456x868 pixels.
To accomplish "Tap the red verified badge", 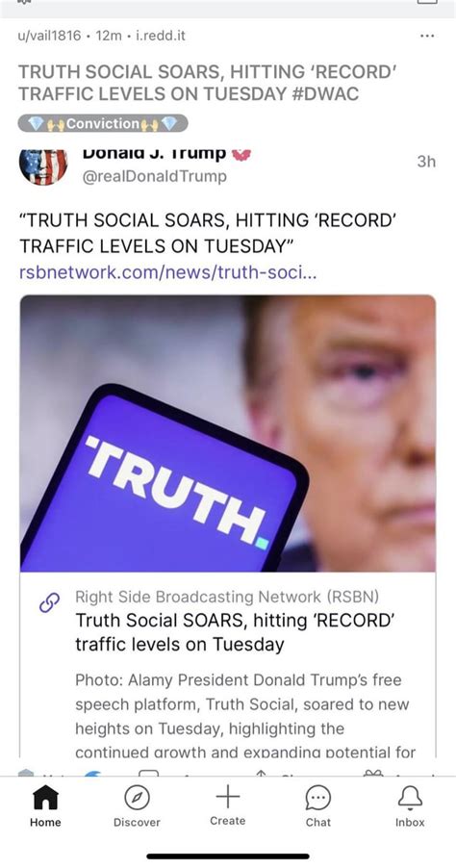I will (241, 154).
